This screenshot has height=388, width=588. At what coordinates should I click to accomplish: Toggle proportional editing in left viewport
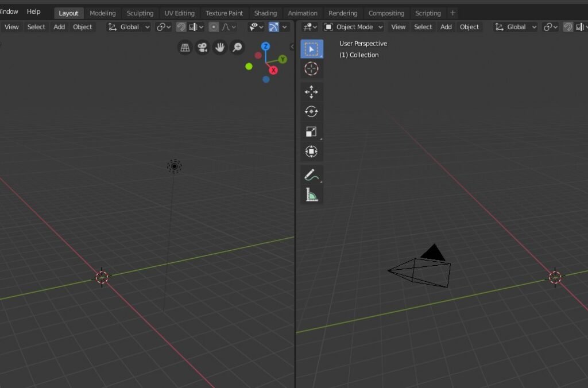pos(214,27)
